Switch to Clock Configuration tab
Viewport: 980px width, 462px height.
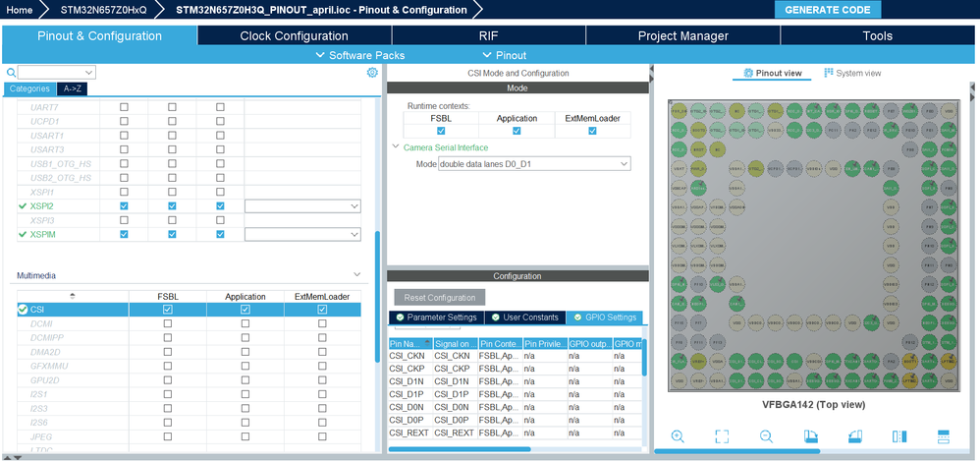294,35
